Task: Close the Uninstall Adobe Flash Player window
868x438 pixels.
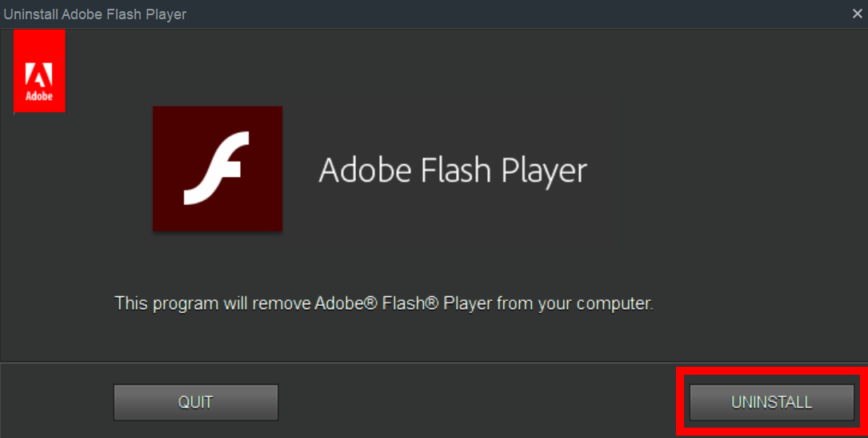Action: click(x=858, y=14)
